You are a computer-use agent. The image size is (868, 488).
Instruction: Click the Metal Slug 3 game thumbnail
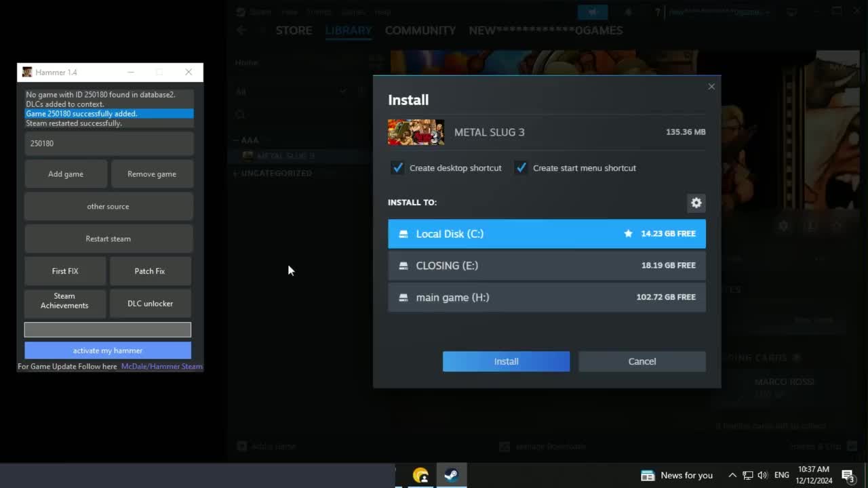click(416, 132)
